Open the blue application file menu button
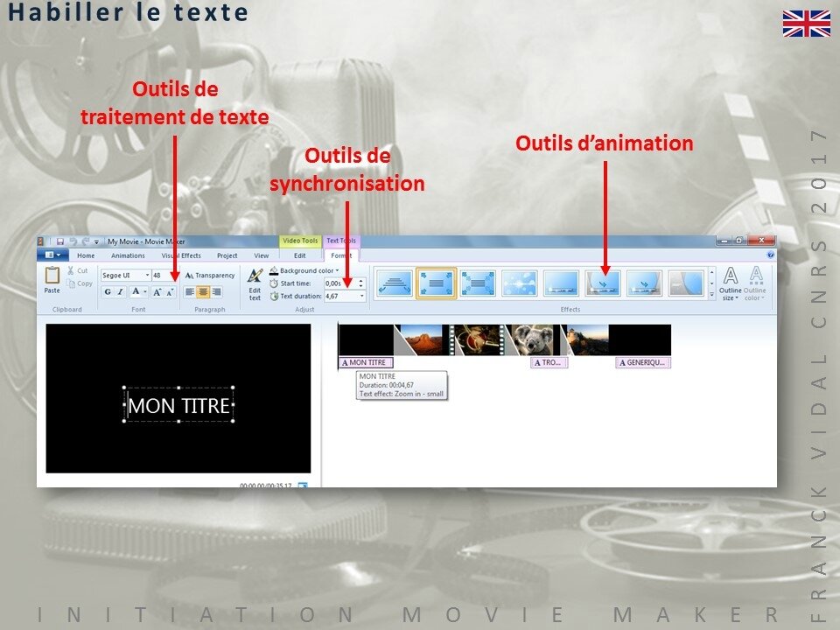 (x=53, y=255)
